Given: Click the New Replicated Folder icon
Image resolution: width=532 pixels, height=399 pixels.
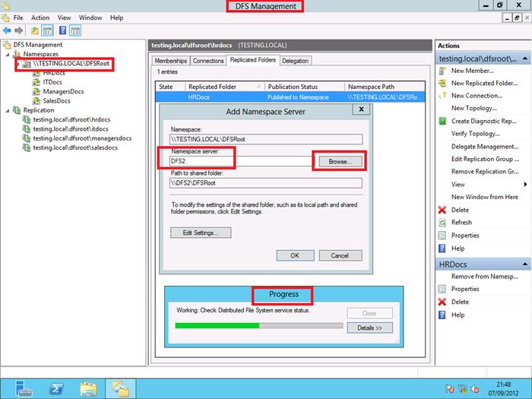Looking at the screenshot, I should pyautogui.click(x=442, y=83).
